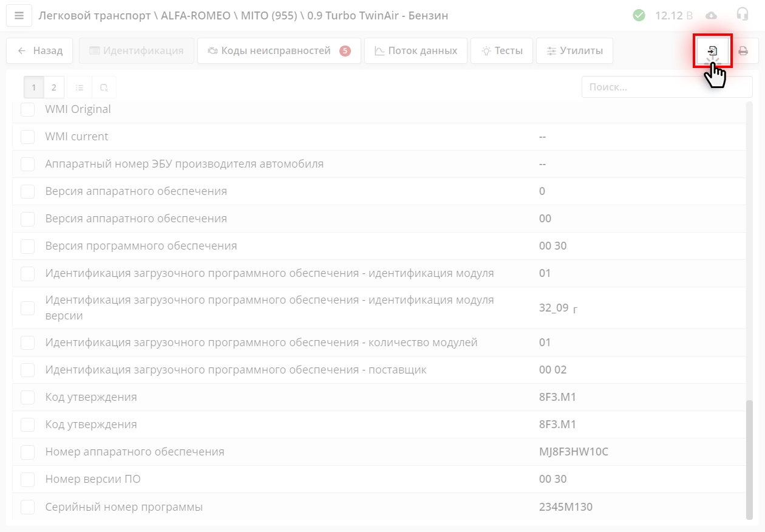Switch to the Тесты tab
This screenshot has height=532, width=765.
tap(501, 50)
